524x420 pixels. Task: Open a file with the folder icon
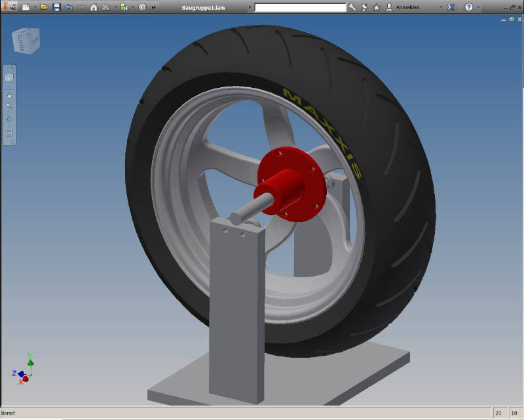pyautogui.click(x=44, y=7)
